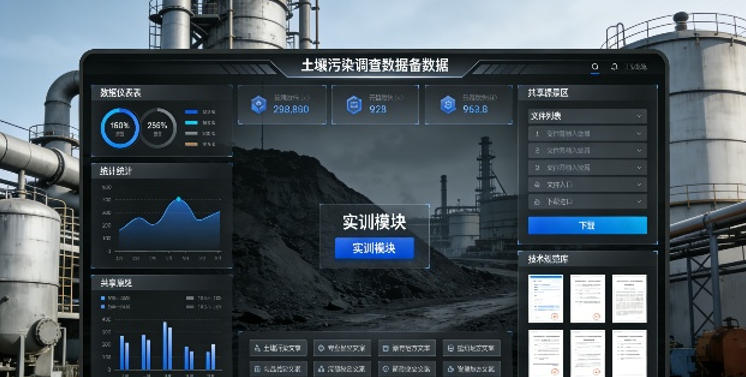Open the dense-text document thumbnail in 技术规范库

point(629,298)
